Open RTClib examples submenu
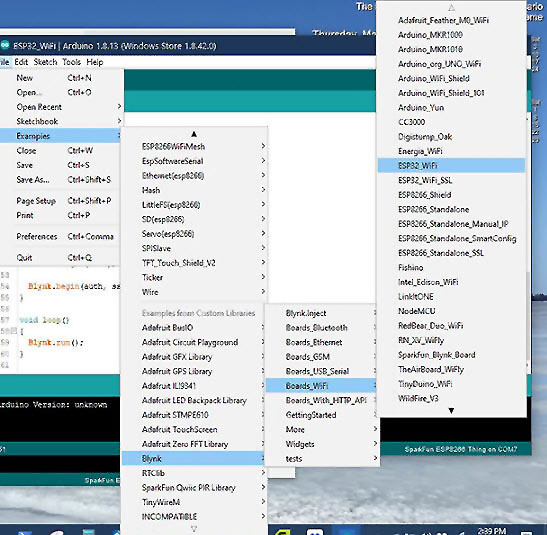 (x=194, y=473)
